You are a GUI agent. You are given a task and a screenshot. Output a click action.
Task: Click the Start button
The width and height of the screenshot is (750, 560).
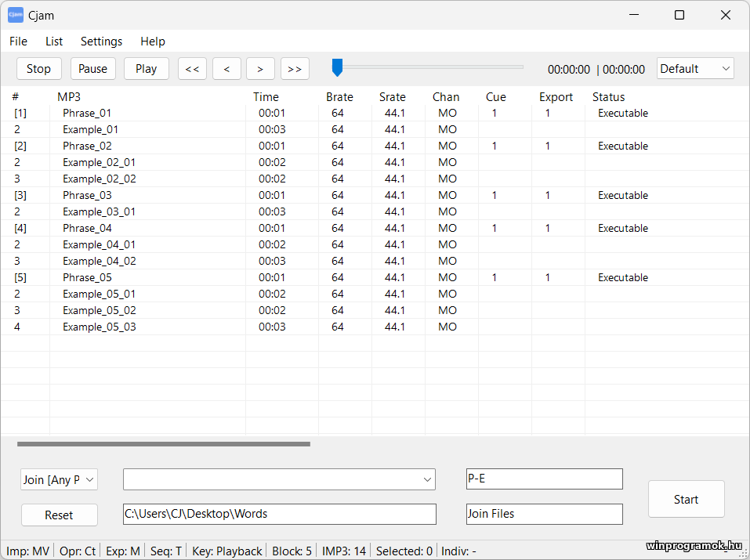coord(686,499)
